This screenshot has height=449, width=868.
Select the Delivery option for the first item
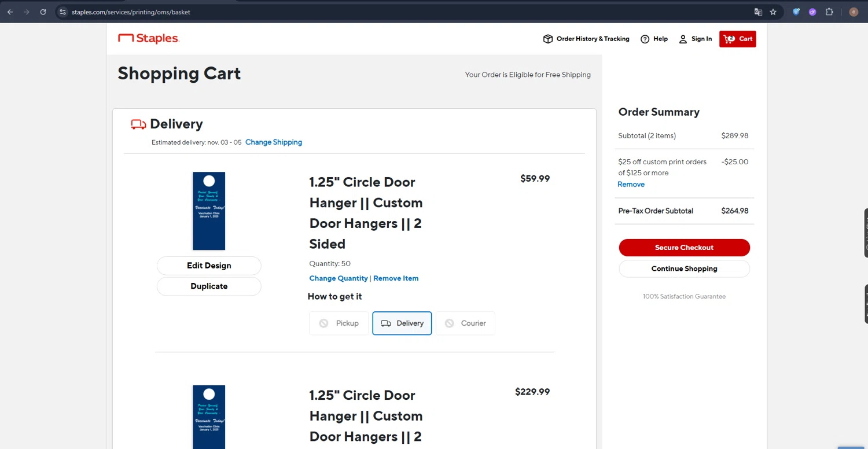(x=402, y=323)
